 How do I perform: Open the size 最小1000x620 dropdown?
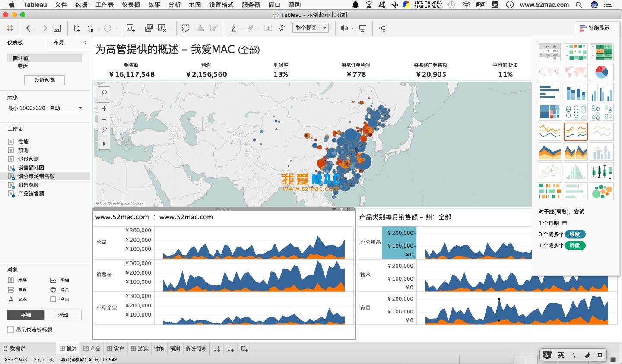(x=45, y=108)
